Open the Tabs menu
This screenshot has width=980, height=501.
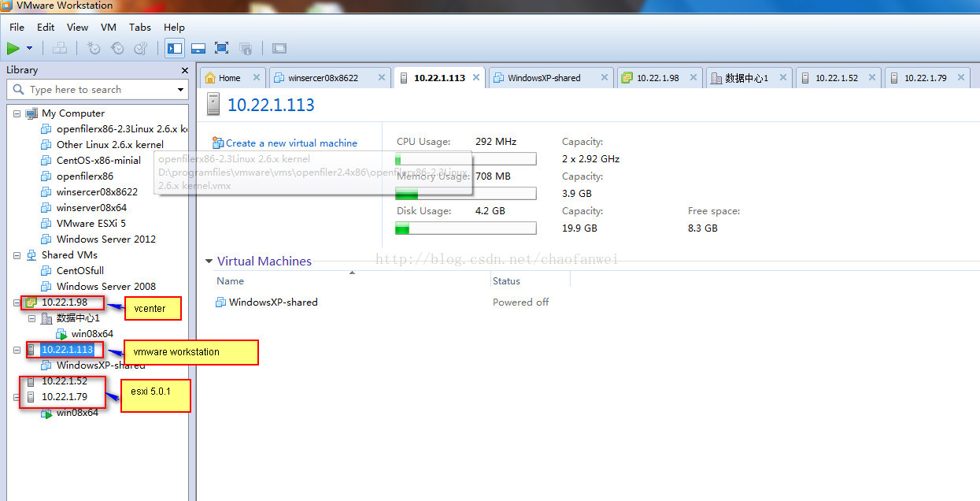coord(140,27)
